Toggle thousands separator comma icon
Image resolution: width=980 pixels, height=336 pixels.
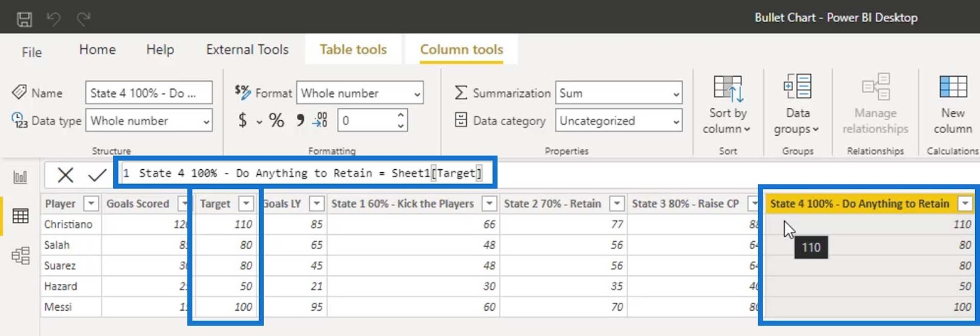(300, 120)
